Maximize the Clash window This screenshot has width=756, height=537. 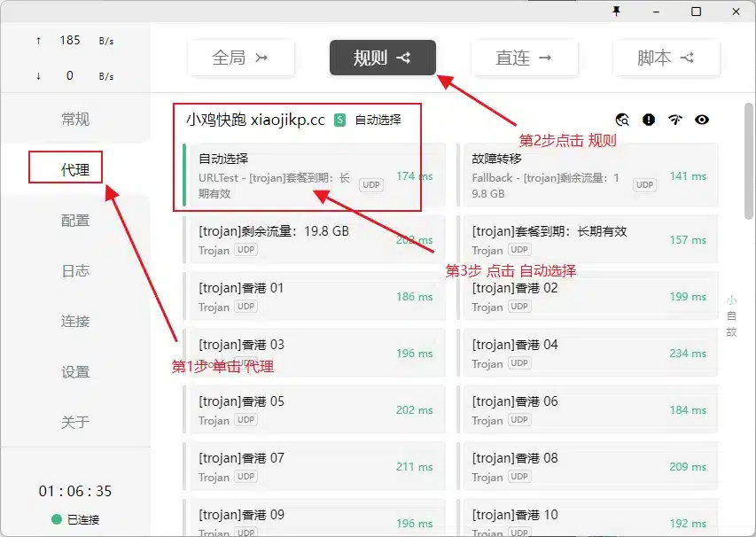[697, 12]
